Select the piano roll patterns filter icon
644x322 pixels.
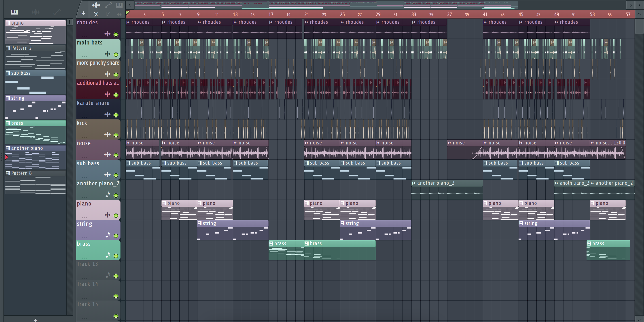tap(14, 12)
